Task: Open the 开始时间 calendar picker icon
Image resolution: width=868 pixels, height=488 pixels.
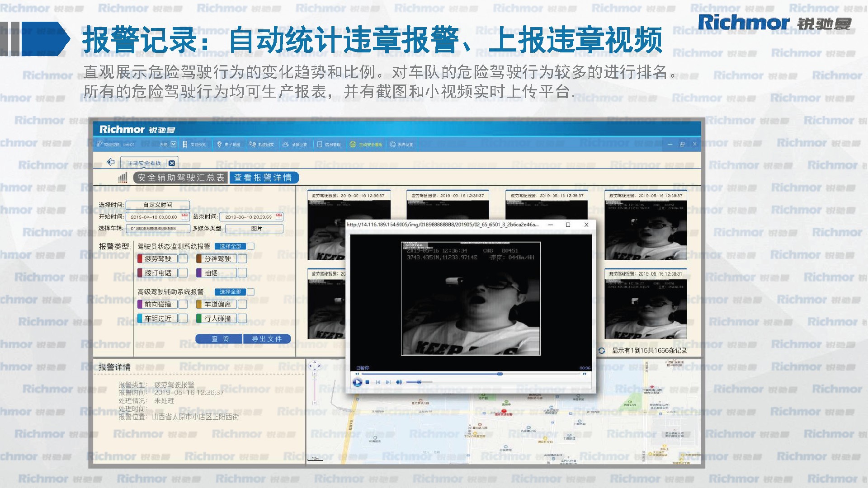Action: point(185,217)
